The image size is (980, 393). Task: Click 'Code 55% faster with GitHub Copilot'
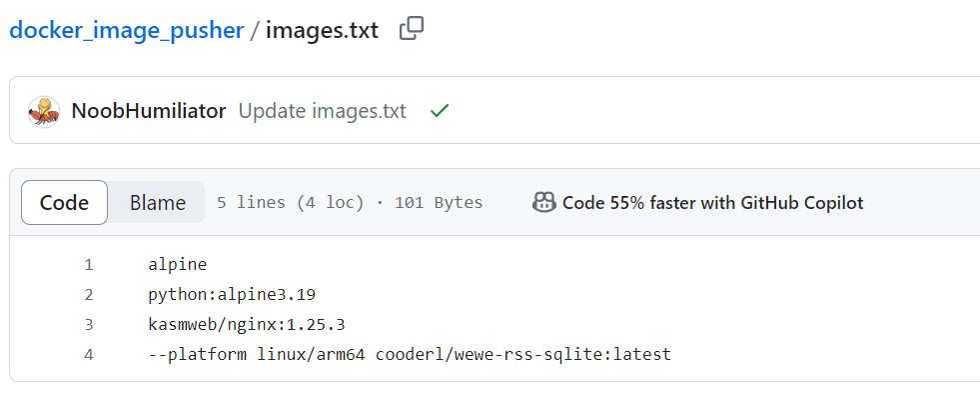[712, 203]
